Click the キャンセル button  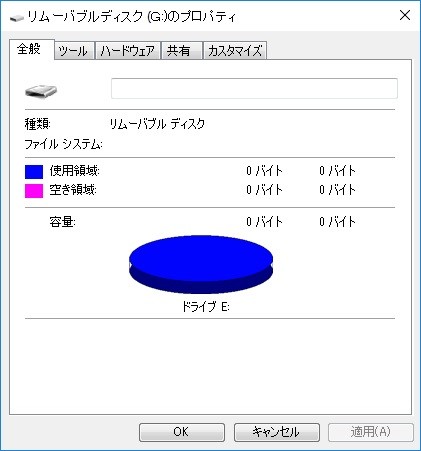(277, 432)
